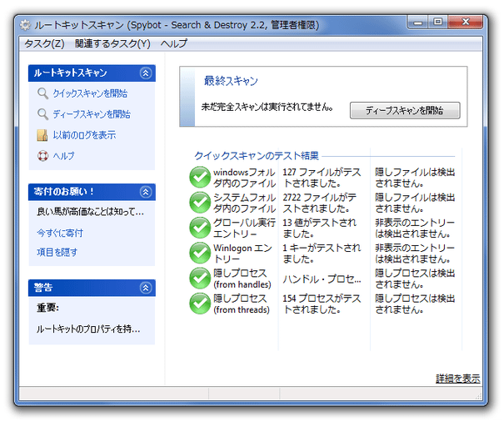Click グローバル実行エントリー row label
The width and height of the screenshot is (504, 422).
(x=244, y=228)
